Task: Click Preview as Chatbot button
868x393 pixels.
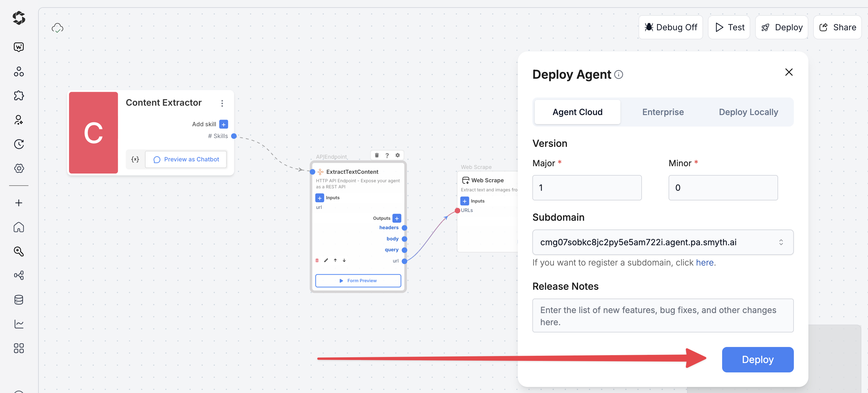Action: pyautogui.click(x=186, y=160)
